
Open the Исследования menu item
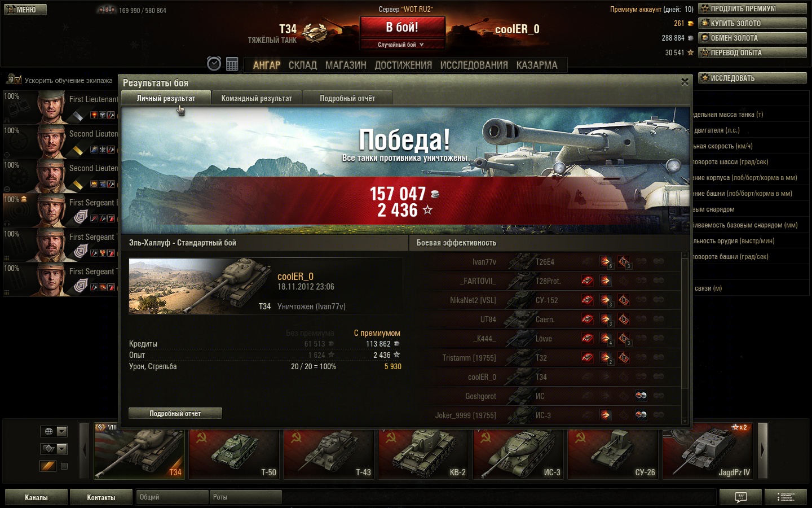(474, 65)
